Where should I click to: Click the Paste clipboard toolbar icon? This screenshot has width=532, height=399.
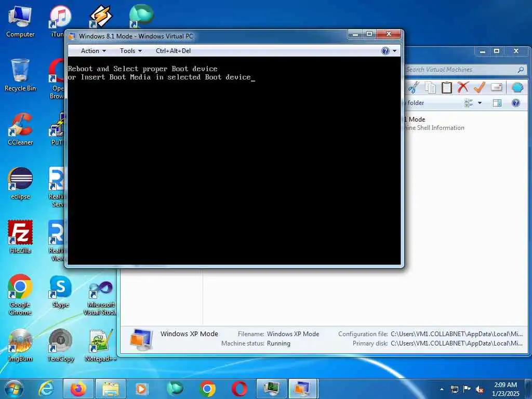[446, 87]
